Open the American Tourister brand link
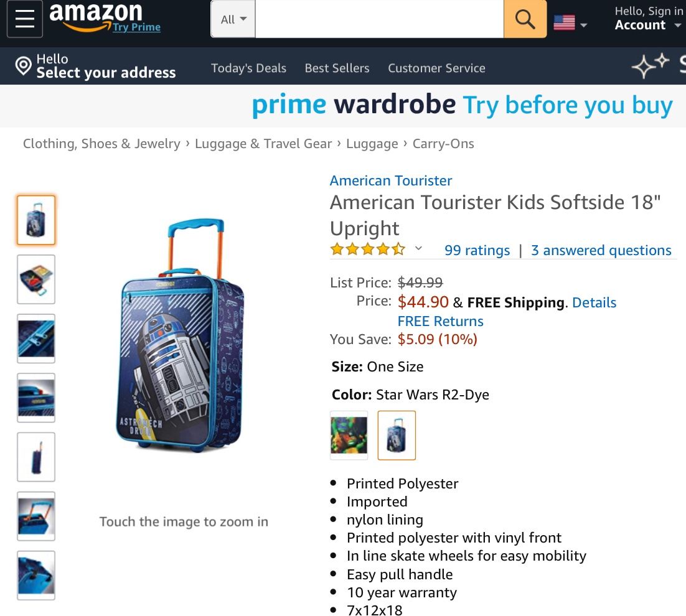 point(391,180)
